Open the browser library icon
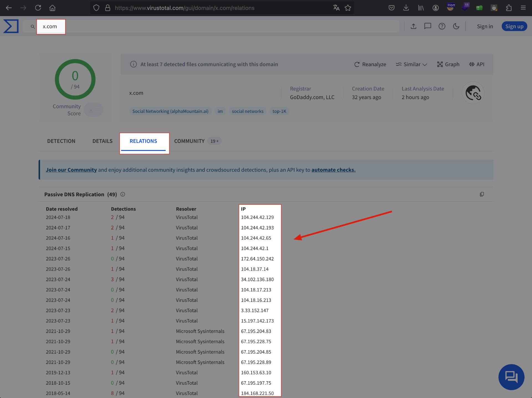Viewport: 532px width, 398px height. tap(421, 8)
